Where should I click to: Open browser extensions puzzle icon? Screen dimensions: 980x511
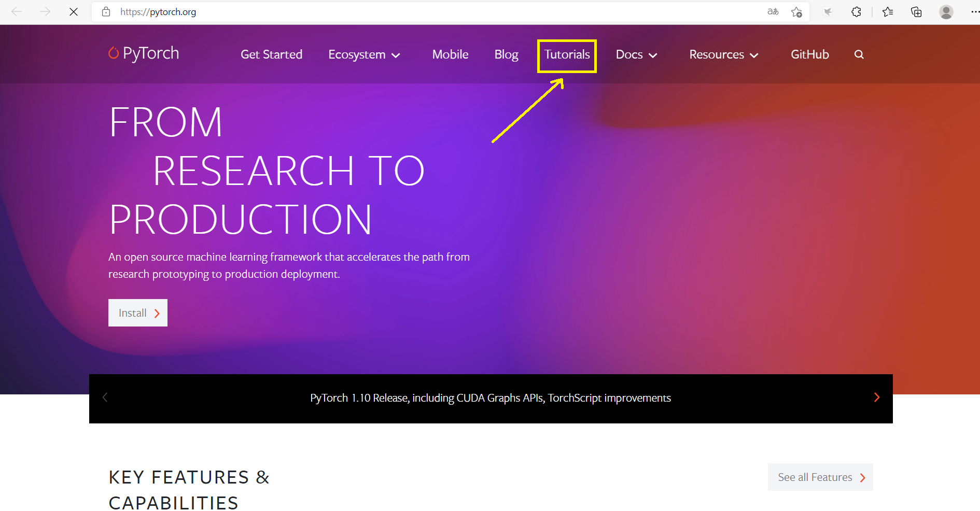tap(857, 11)
